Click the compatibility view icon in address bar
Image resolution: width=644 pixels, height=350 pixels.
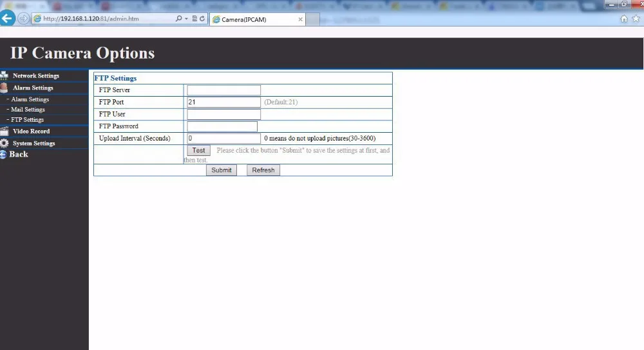(194, 19)
